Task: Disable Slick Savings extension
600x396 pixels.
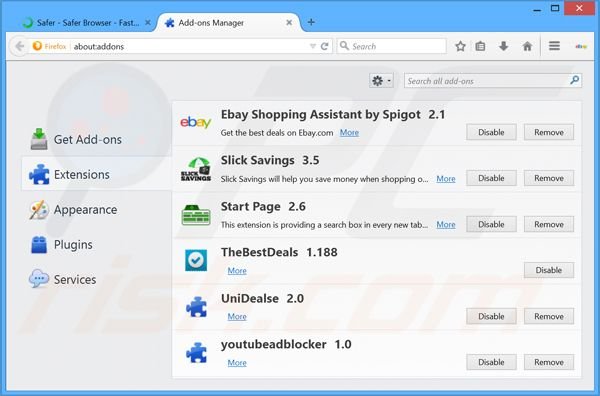Action: [491, 178]
